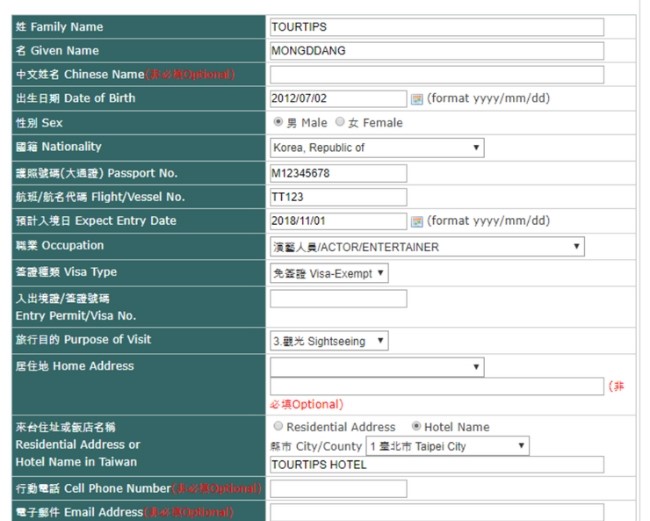This screenshot has width=650, height=521.
Task: Open the Date of Birth calendar picker
Action: [x=417, y=99]
